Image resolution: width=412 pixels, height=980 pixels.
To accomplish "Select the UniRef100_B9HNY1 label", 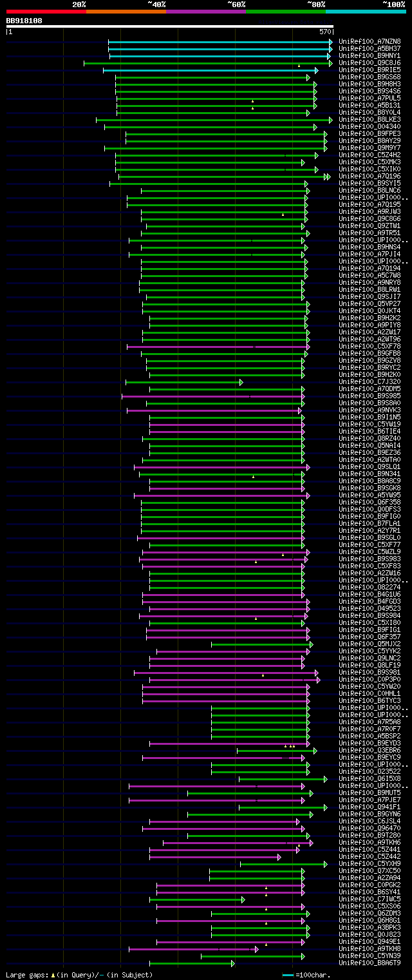I will tap(368, 55).
